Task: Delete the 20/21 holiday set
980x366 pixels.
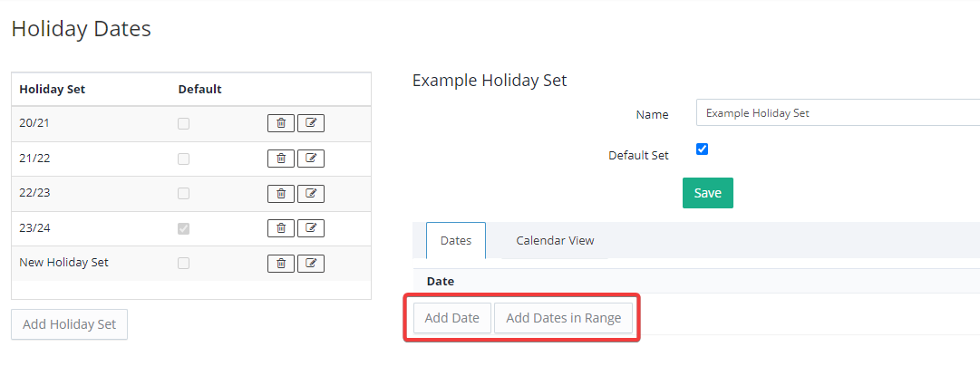Action: [281, 123]
